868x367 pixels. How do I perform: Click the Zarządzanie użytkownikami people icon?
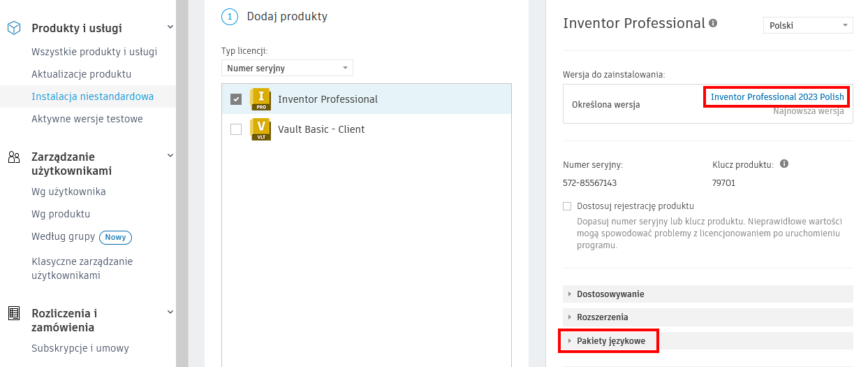14,157
